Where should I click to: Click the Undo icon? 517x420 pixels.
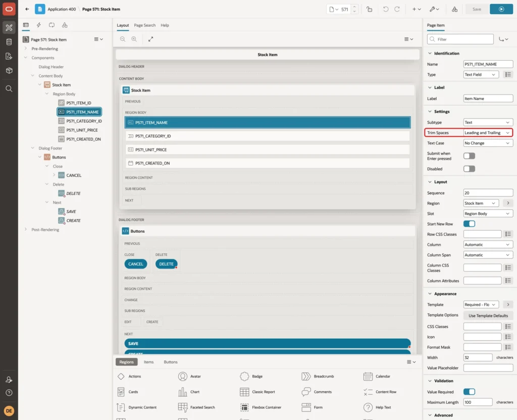(x=385, y=9)
